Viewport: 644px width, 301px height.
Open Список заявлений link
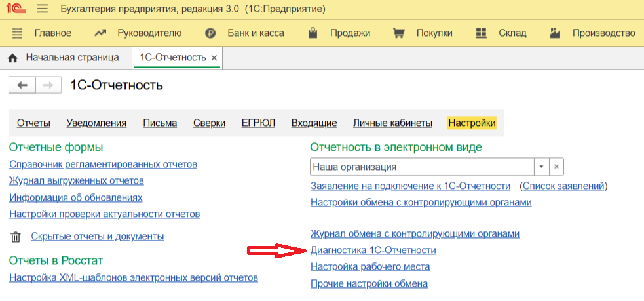[563, 186]
